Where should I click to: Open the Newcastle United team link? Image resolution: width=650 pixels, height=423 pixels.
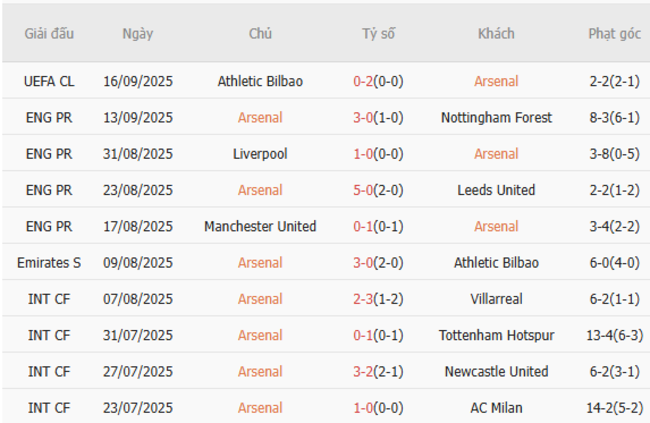496,371
